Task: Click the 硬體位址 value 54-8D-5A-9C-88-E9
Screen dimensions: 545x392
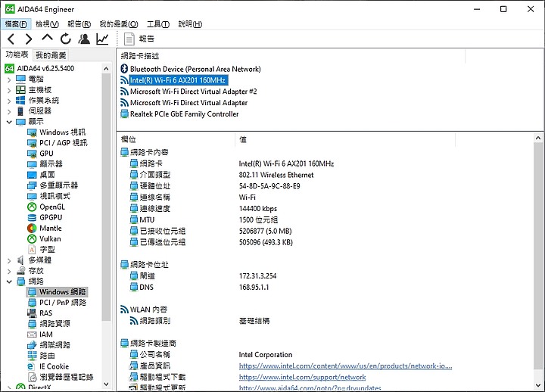Action: click(269, 186)
